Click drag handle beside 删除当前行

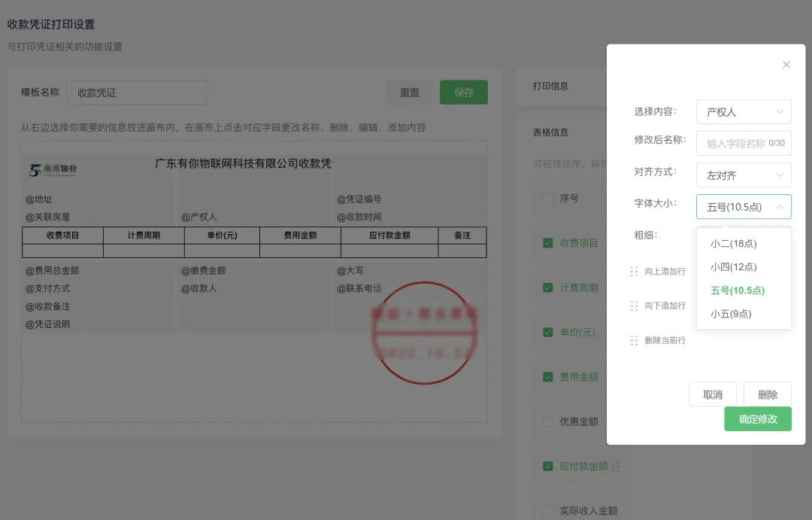[634, 340]
